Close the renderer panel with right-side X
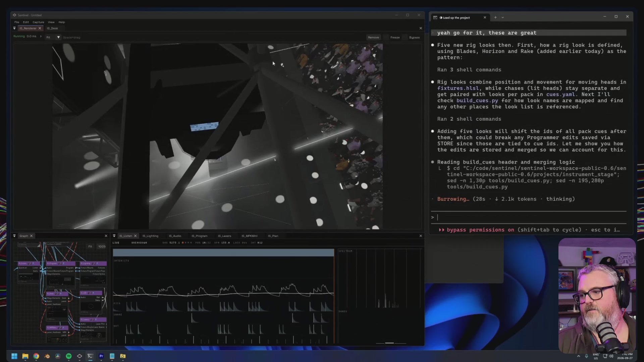 point(421,28)
